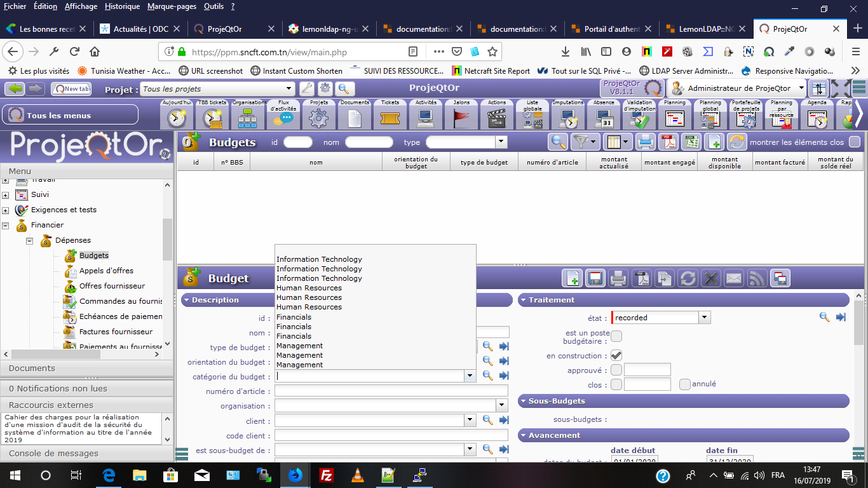Viewport: 868px width, 488px height.
Task: Collapse the Dépenses tree node
Action: point(29,240)
